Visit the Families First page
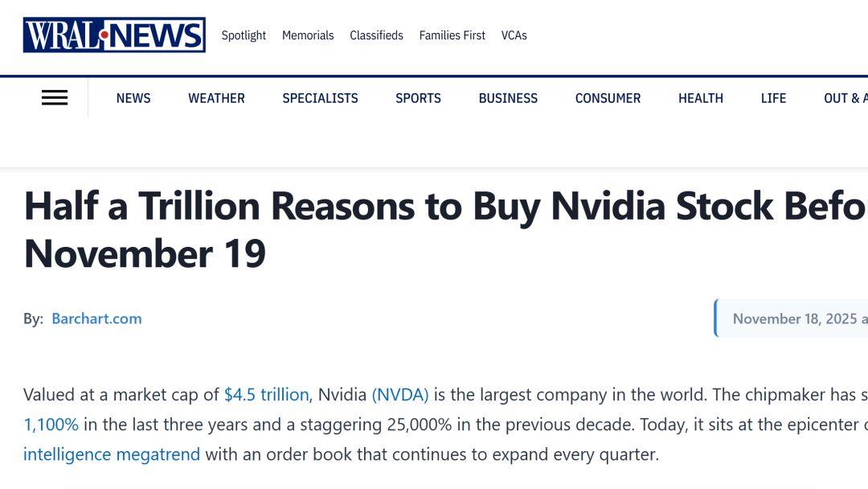 click(x=452, y=35)
